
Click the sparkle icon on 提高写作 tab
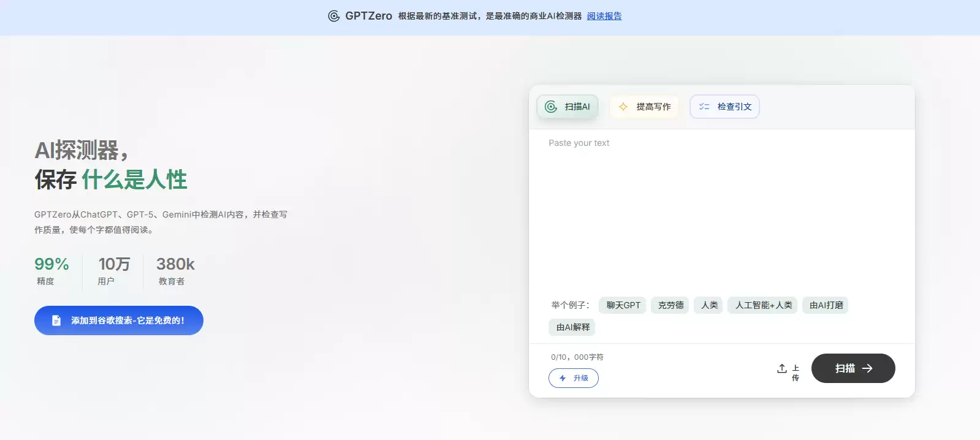(623, 107)
